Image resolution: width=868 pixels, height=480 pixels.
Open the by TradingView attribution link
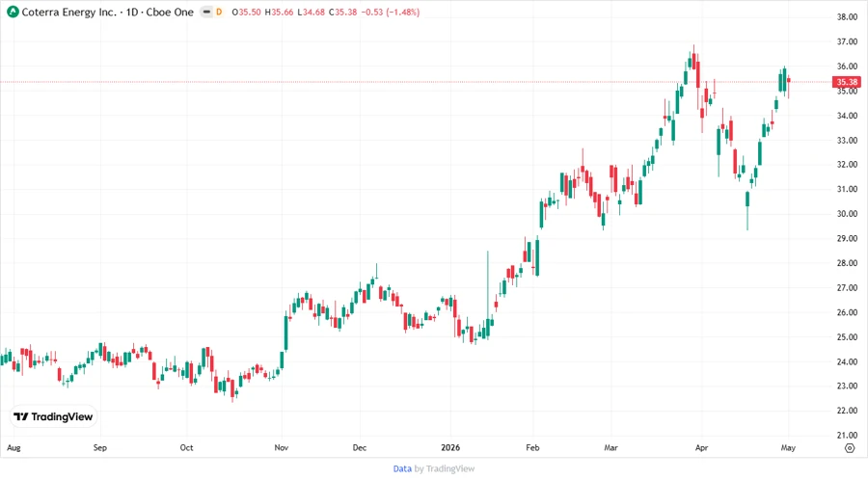point(445,468)
